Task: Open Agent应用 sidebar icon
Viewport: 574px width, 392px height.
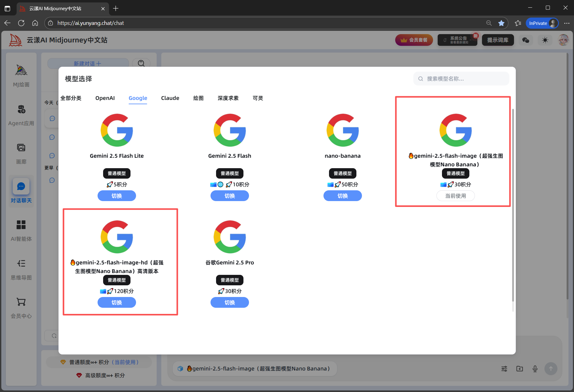Action: [x=21, y=109]
